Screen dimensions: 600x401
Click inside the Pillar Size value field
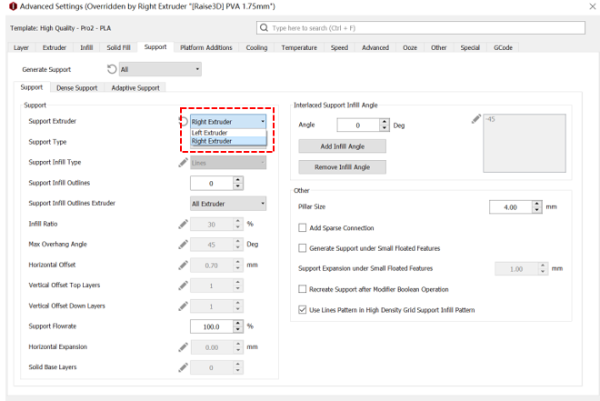point(515,207)
